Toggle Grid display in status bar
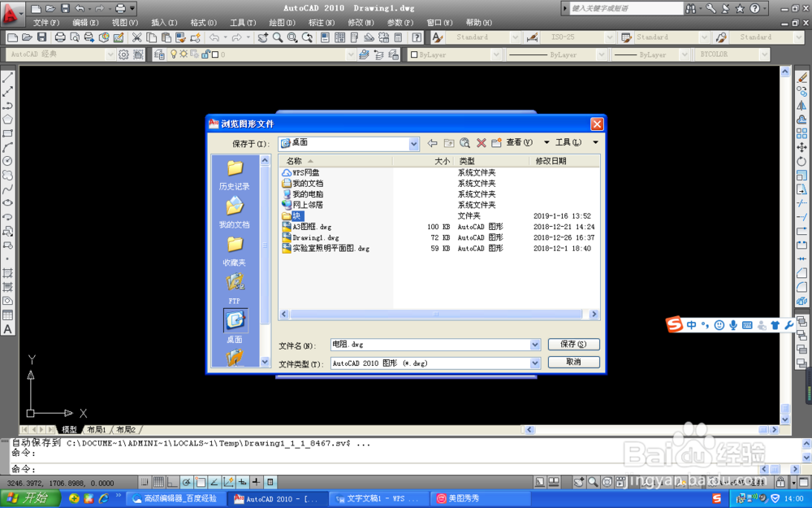This screenshot has width=812, height=508. tap(158, 482)
